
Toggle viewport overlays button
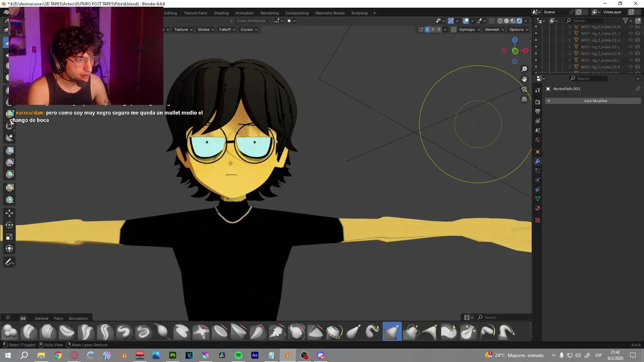pyautogui.click(x=466, y=21)
